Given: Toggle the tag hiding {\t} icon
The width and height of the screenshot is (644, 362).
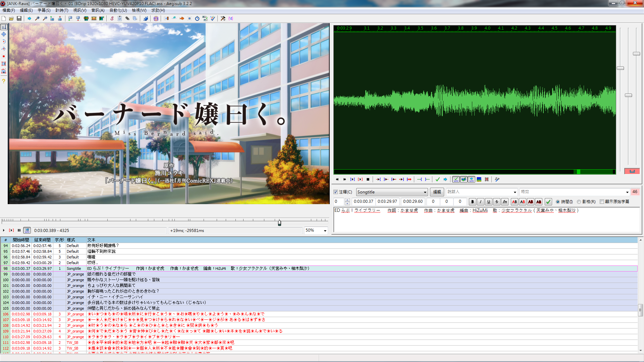Looking at the screenshot, I should point(231,18).
